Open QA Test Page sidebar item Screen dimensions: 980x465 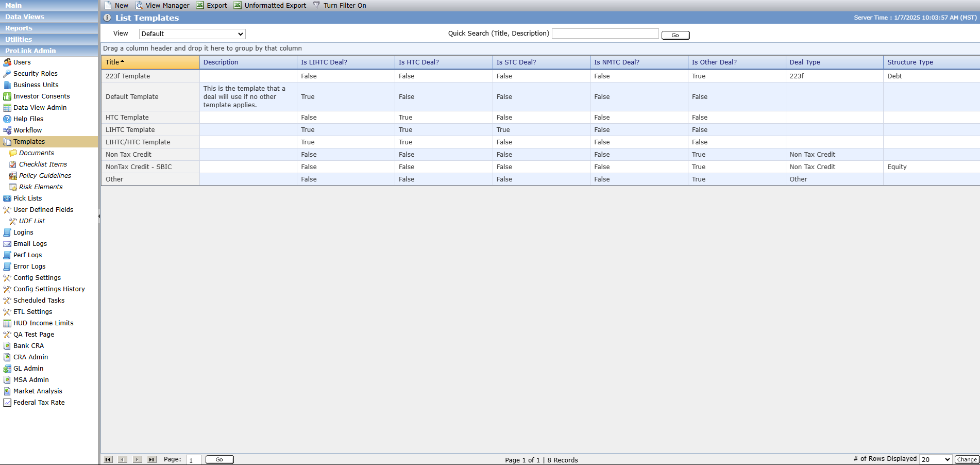coord(33,335)
